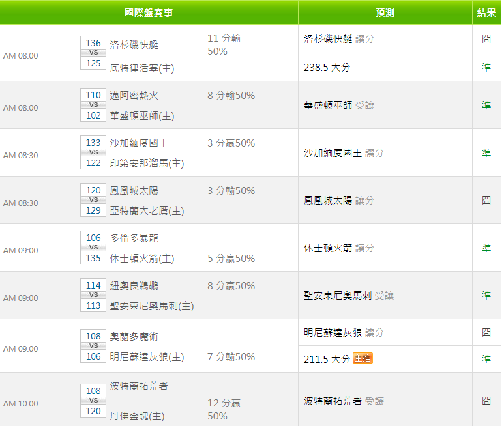Select team name 明尼蘇達灰狼(主)

(x=147, y=356)
